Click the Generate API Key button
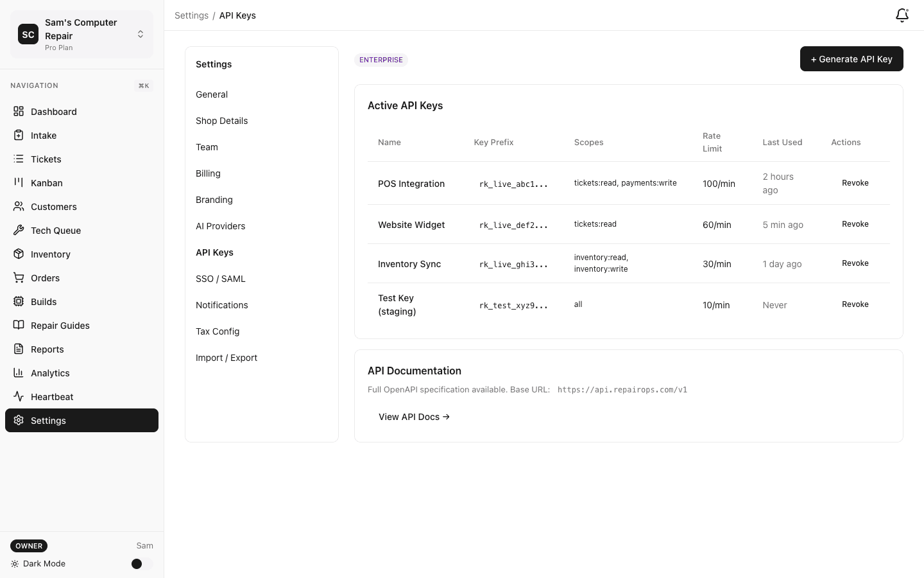Screen dimensions: 924x578 [851, 58]
